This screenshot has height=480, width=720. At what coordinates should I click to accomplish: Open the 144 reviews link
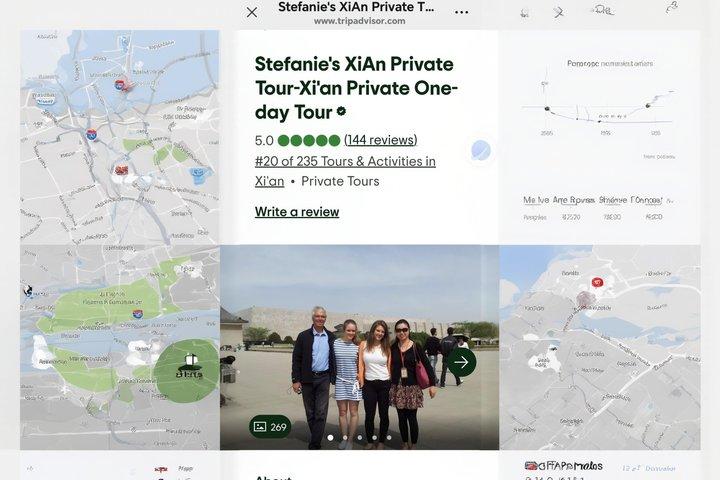[x=381, y=140]
